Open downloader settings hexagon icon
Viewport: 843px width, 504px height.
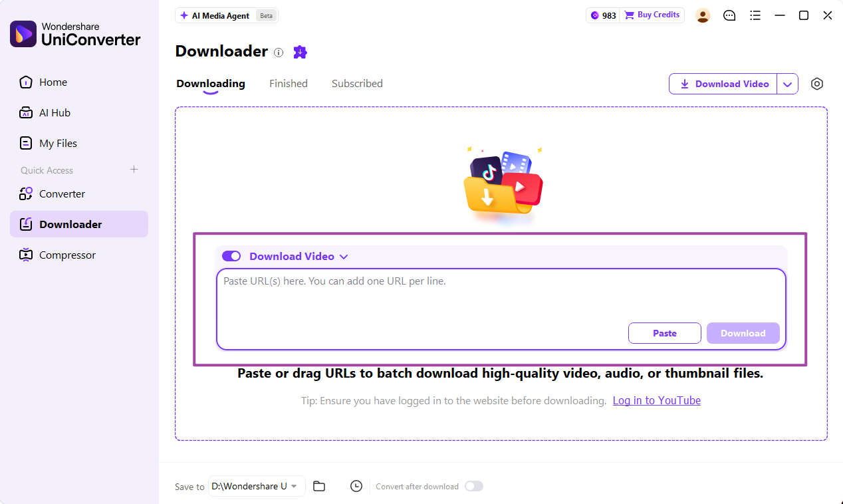click(x=817, y=84)
